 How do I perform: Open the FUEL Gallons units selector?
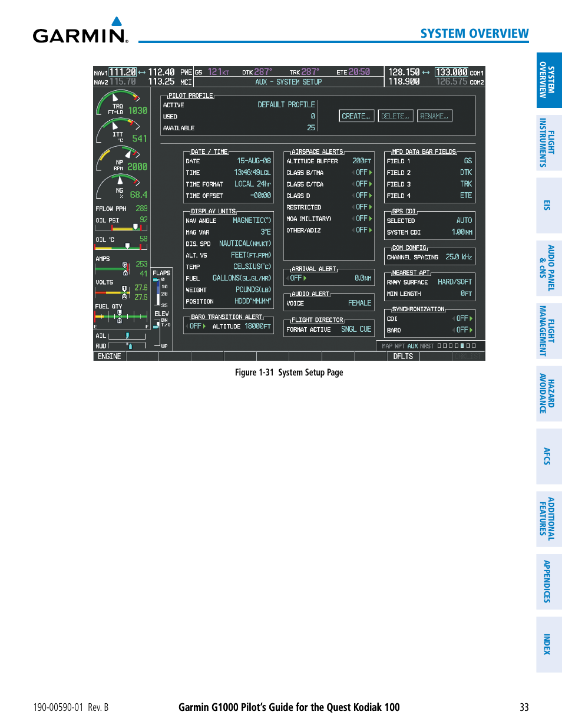pyautogui.click(x=242, y=278)
